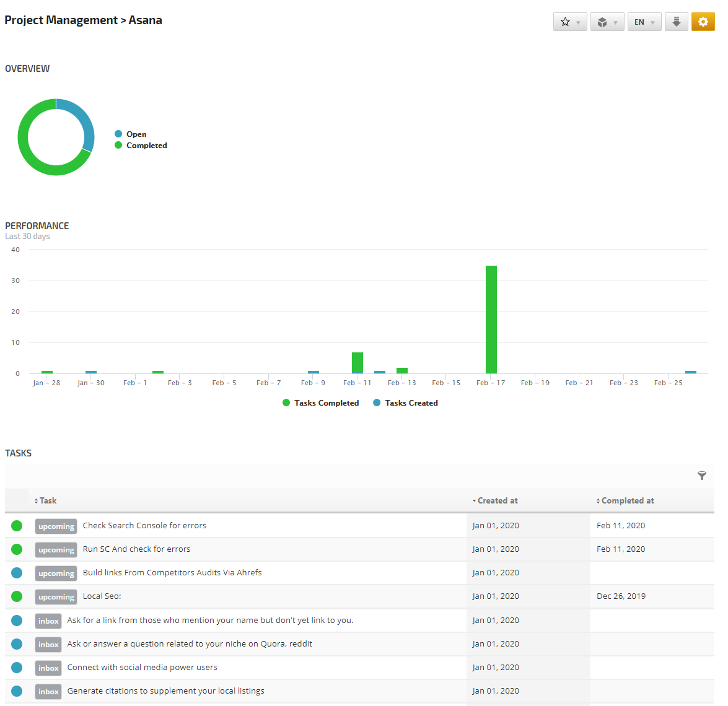This screenshot has width=728, height=706.
Task: Toggle Tasks Completed series in chart legend
Action: tap(326, 403)
